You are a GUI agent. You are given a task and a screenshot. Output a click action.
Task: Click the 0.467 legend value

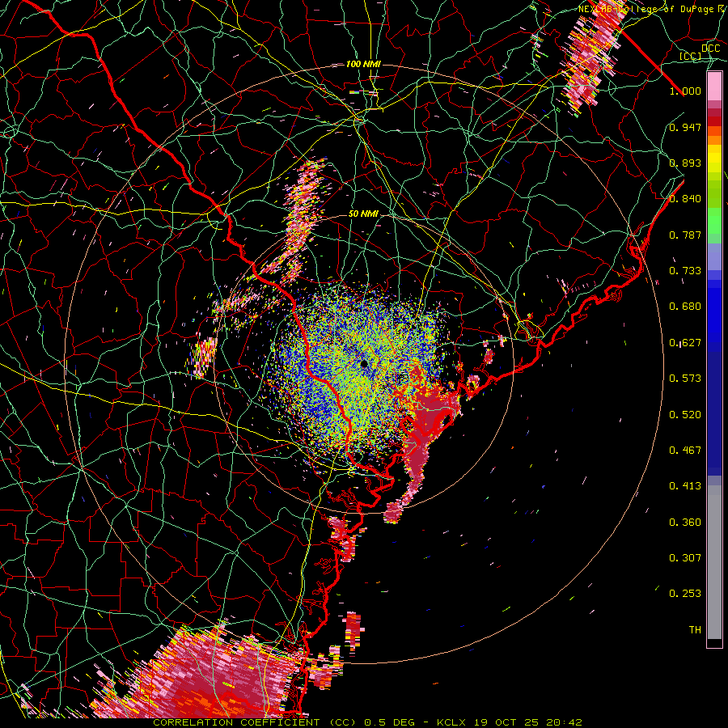click(685, 451)
